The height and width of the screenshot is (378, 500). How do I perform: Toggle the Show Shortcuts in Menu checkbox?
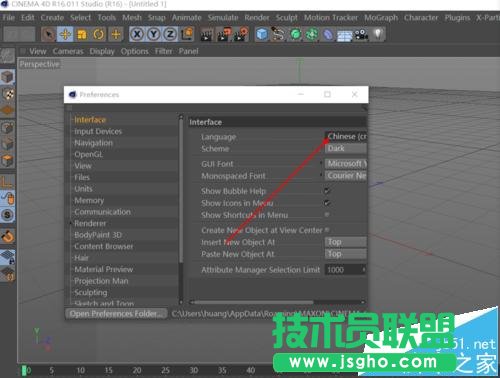(x=327, y=215)
